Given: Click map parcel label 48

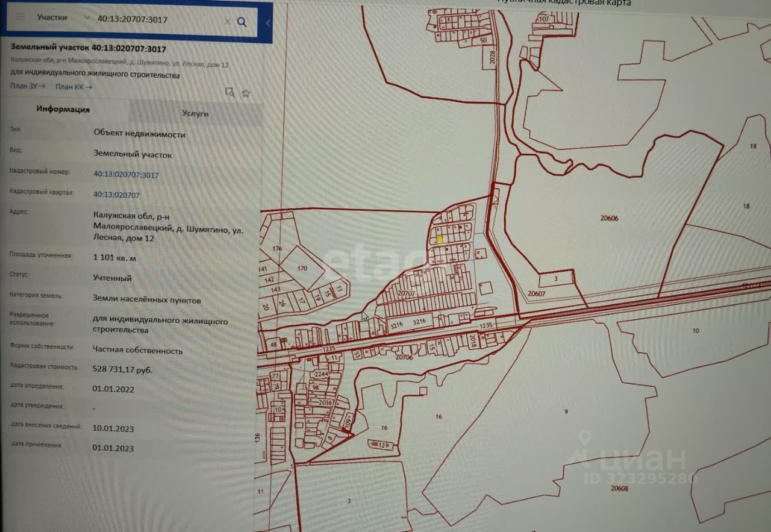Looking at the screenshot, I should 273,345.
